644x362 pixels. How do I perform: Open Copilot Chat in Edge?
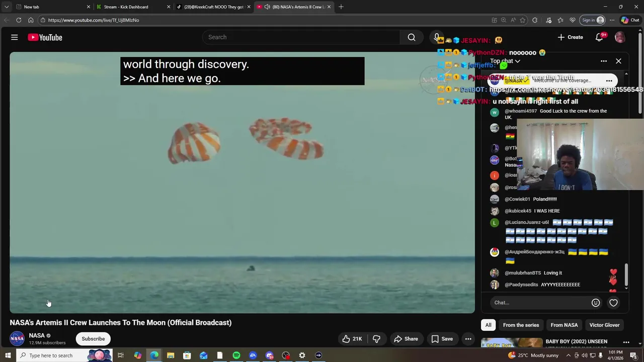coord(630,20)
